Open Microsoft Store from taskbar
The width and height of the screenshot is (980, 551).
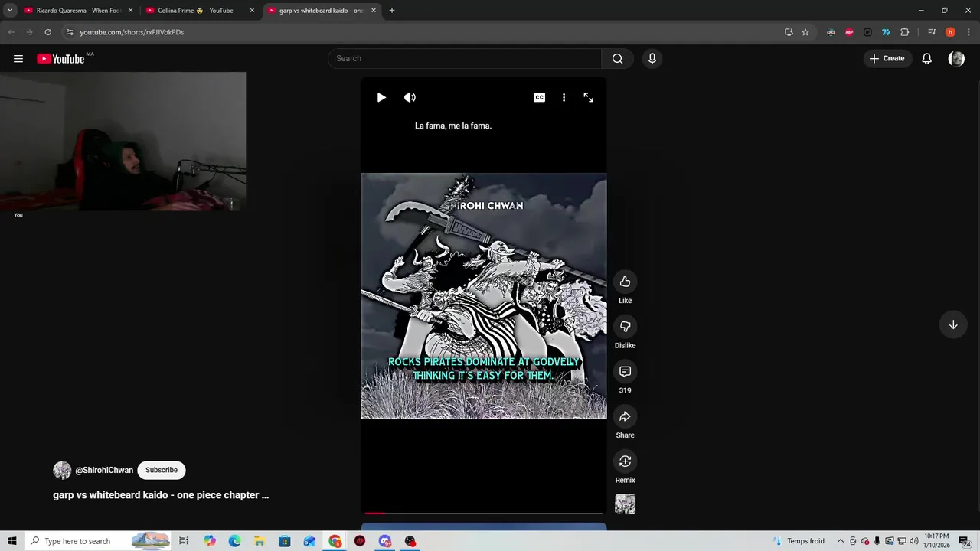click(285, 541)
